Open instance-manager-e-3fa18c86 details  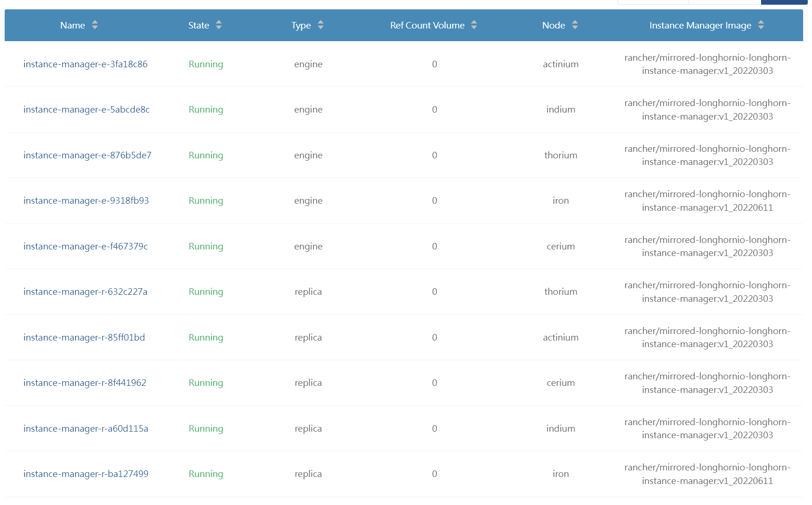click(86, 64)
